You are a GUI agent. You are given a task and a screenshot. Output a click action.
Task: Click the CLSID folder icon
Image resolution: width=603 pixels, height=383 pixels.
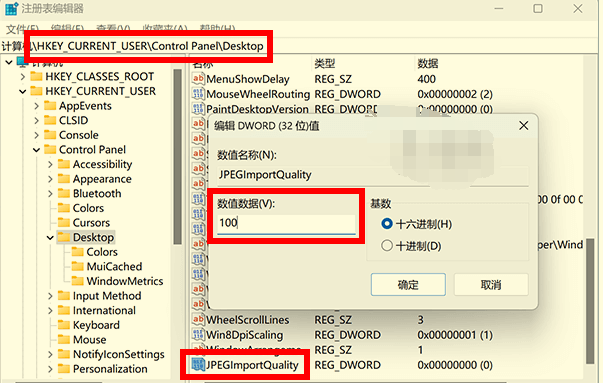pyautogui.click(x=50, y=120)
